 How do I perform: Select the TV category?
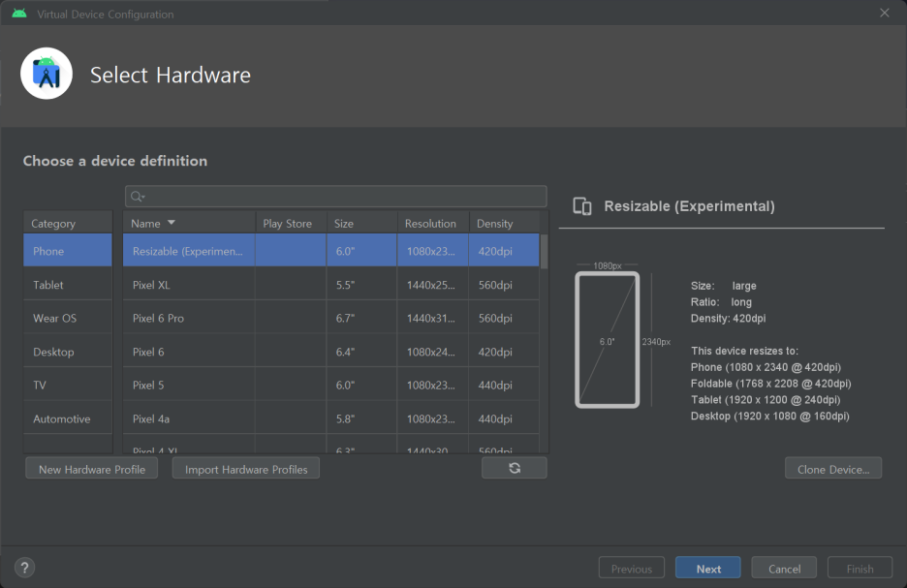click(68, 386)
